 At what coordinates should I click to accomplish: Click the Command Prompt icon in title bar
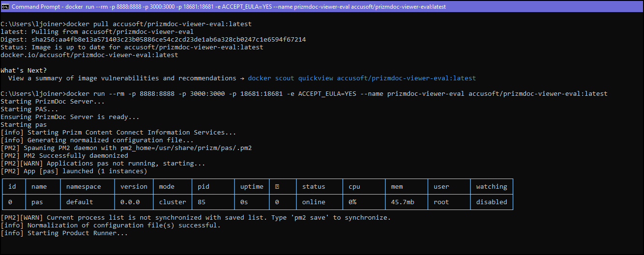[x=6, y=7]
